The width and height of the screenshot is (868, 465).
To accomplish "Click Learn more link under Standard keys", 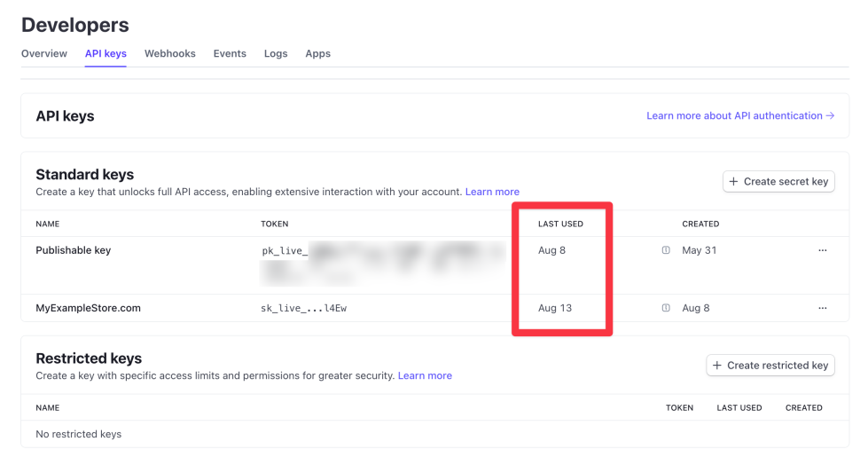I will [x=492, y=192].
